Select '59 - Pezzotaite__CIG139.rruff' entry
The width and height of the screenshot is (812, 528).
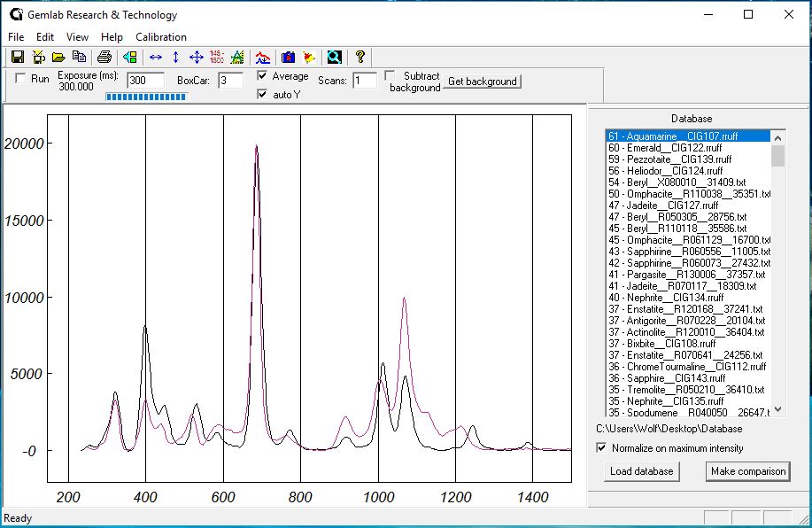[688, 159]
